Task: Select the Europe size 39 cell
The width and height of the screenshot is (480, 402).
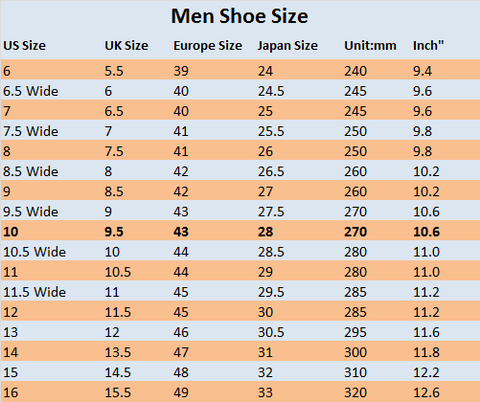Action: point(181,71)
